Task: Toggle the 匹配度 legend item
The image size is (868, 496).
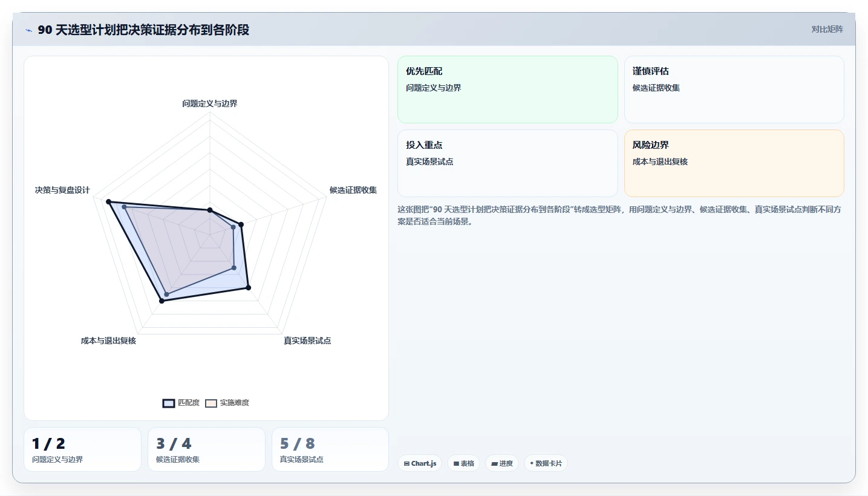Action: 181,403
